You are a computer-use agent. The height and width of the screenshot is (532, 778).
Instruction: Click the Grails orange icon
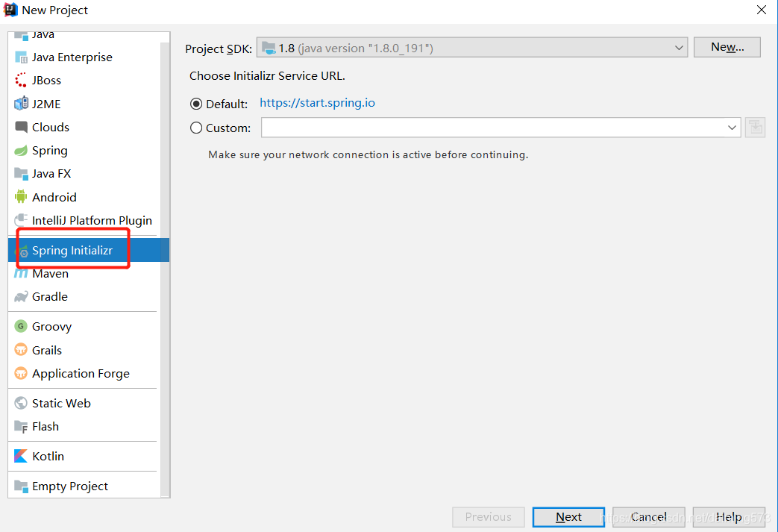21,350
